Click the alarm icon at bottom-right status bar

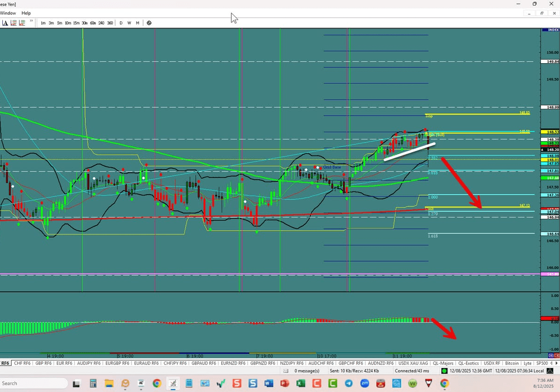(549, 371)
